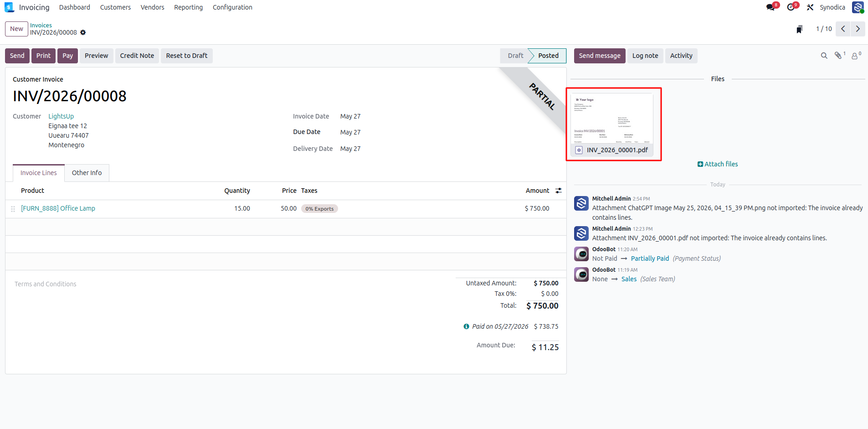Go to the next invoice record

(x=858, y=29)
